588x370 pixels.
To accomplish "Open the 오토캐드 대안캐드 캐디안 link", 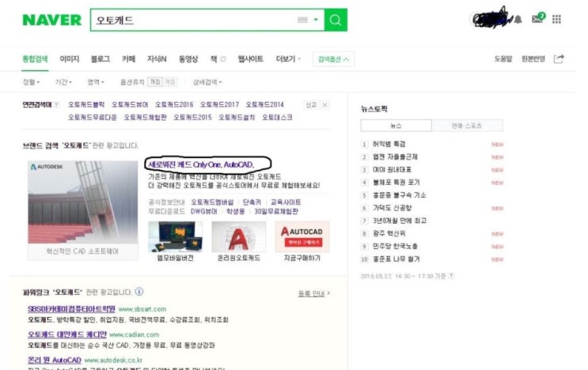I will [67, 334].
